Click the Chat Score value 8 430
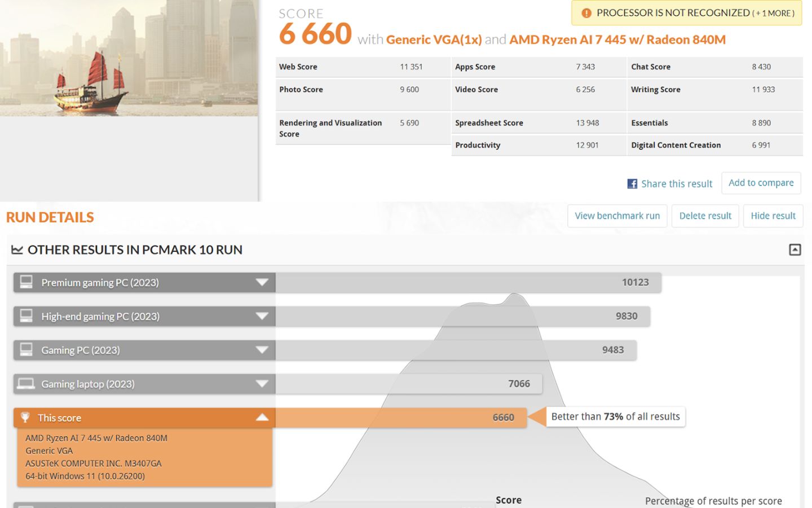This screenshot has width=812, height=508. (x=761, y=67)
